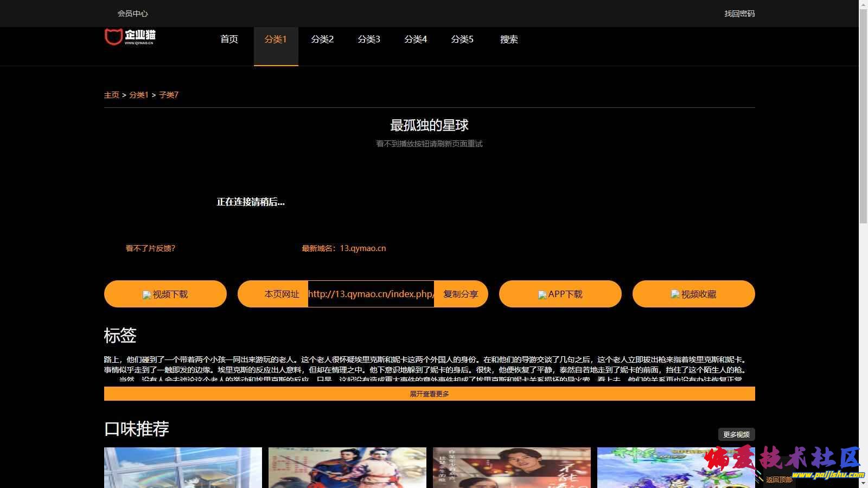Click 更多视频 button
Viewport: 868px width, 488px height.
736,434
